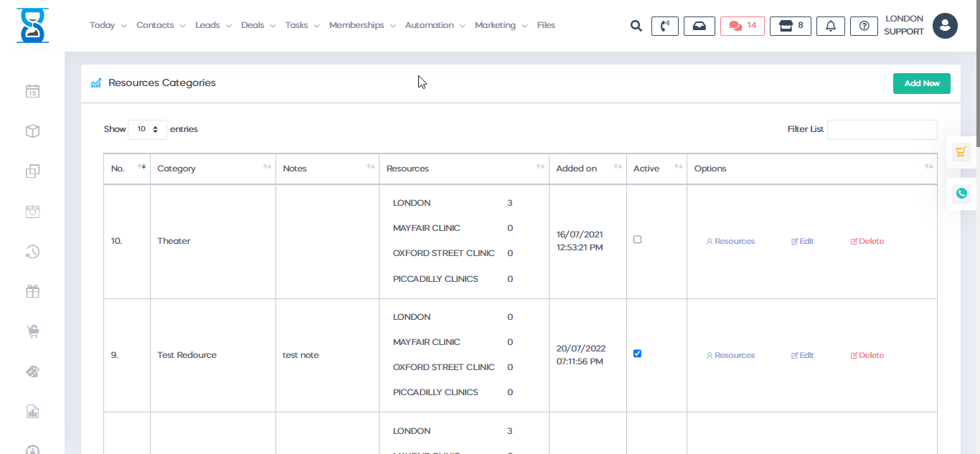Viewport: 980px width, 454px height.
Task: Open the notifications bell
Action: tap(830, 26)
